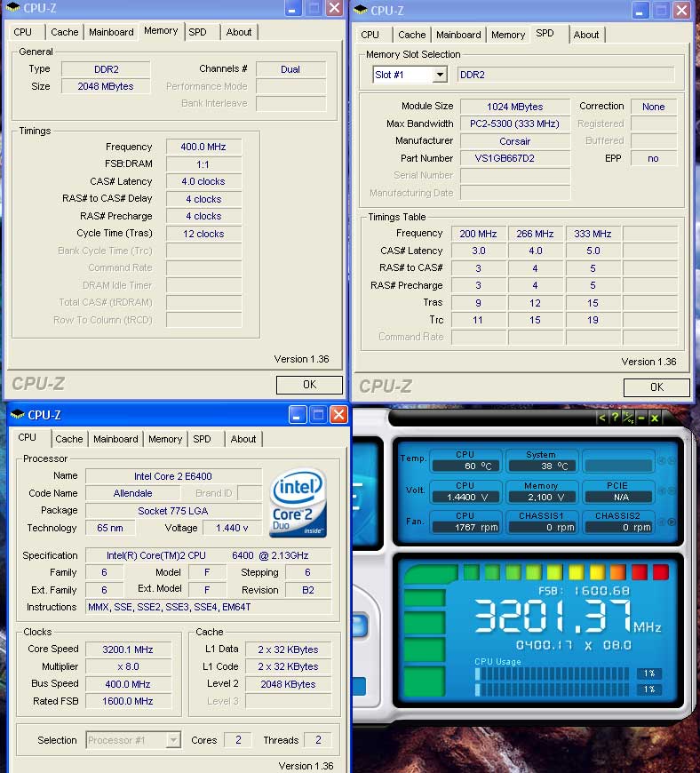Select the CPU tab in processor window

(x=28, y=437)
